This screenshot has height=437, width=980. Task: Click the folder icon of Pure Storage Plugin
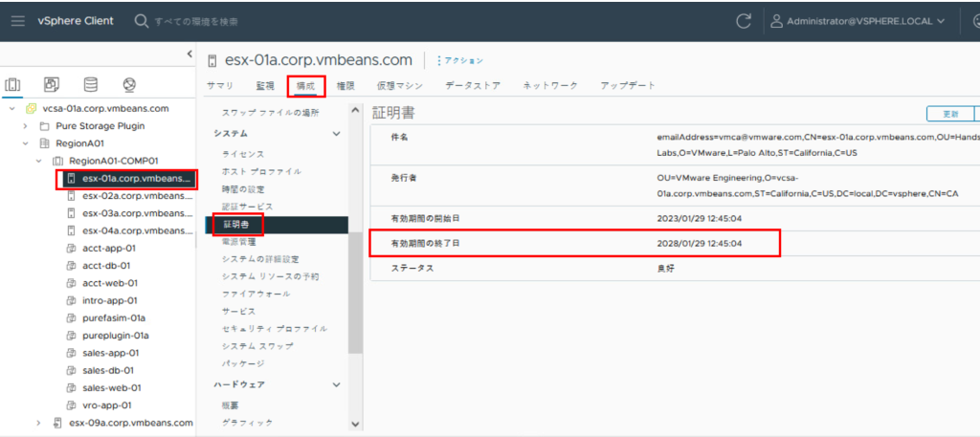[44, 126]
